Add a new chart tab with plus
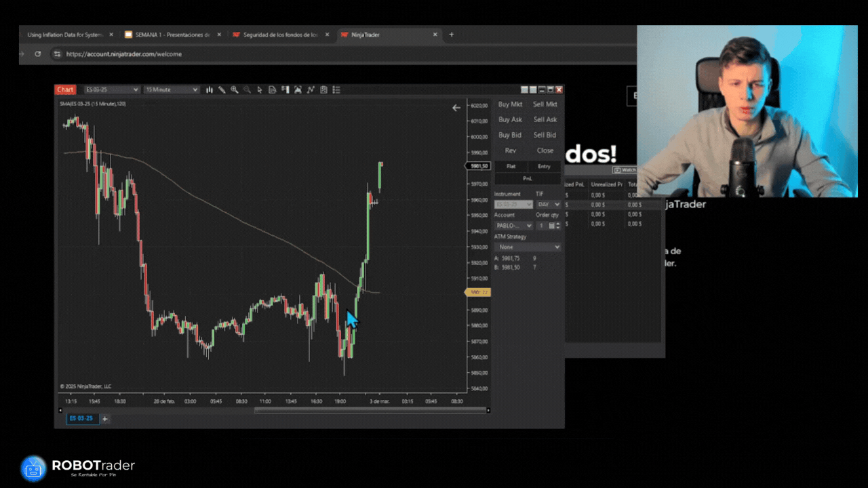868x488 pixels. coord(105,419)
